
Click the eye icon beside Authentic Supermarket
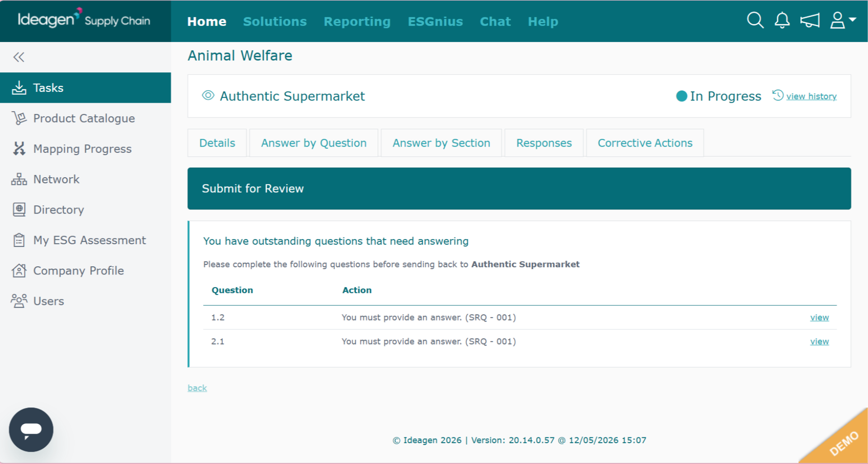pyautogui.click(x=208, y=95)
